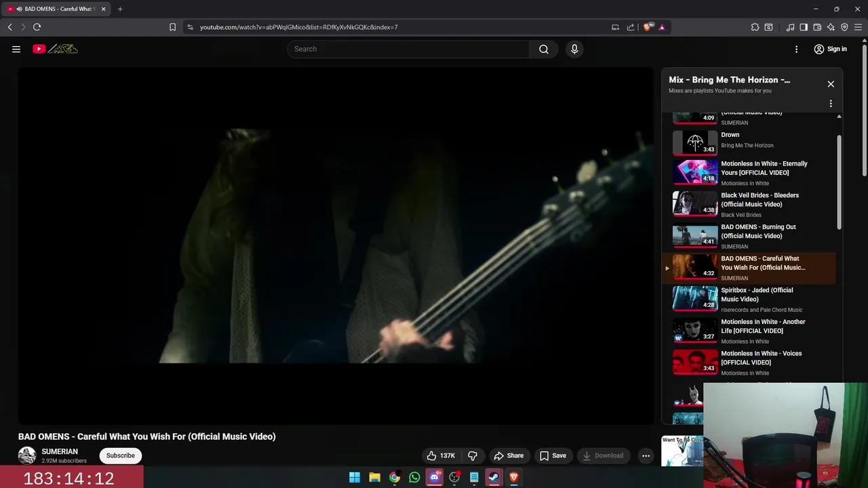This screenshot has height=488, width=868.
Task: Open the SUMERIAN channel avatar
Action: tap(27, 455)
